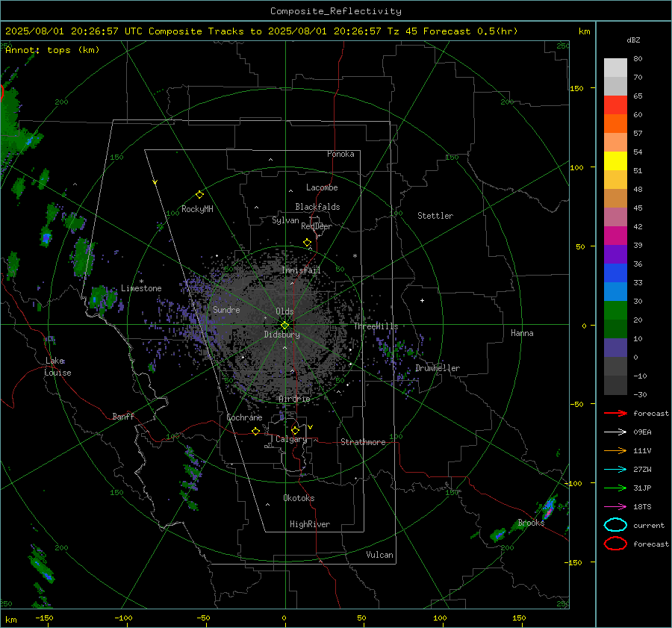Click the yellow diamond marker left of Cochrane road
The height and width of the screenshot is (628, 672).
click(x=256, y=431)
